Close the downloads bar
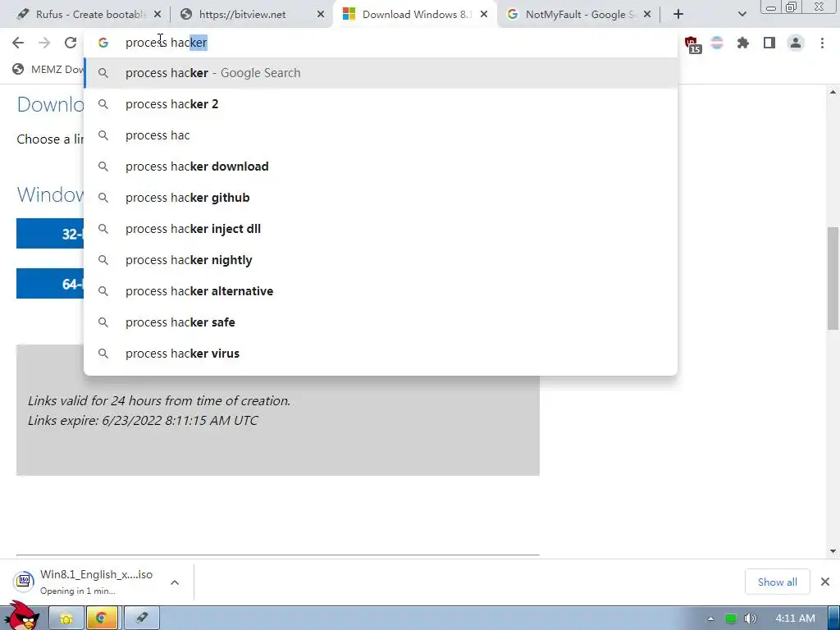This screenshot has width=840, height=630. coord(825,582)
